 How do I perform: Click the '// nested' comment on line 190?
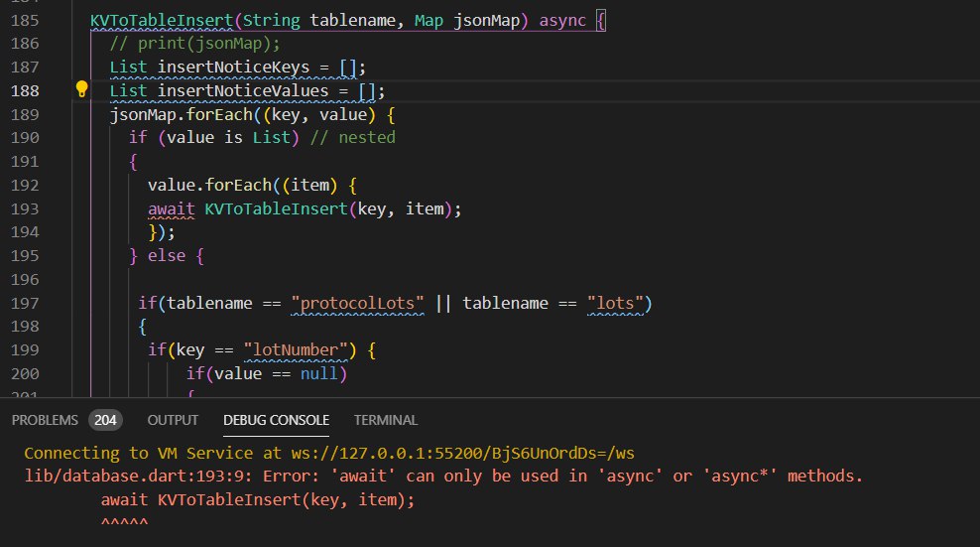pos(353,138)
